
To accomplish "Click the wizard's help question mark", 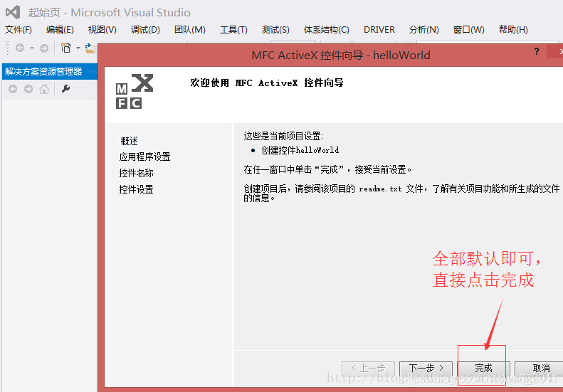I will [x=537, y=51].
